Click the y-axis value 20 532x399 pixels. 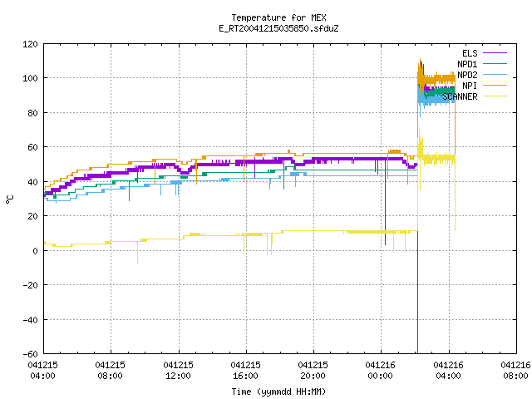(32, 216)
